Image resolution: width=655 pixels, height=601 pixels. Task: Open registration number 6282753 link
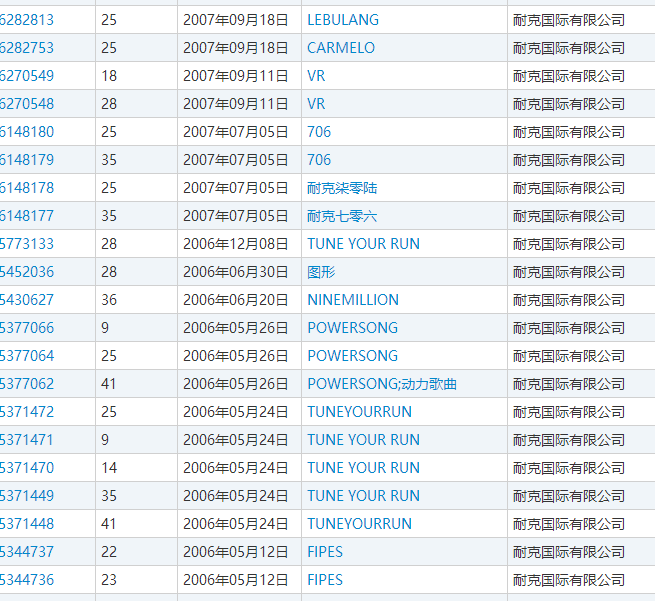click(27, 48)
